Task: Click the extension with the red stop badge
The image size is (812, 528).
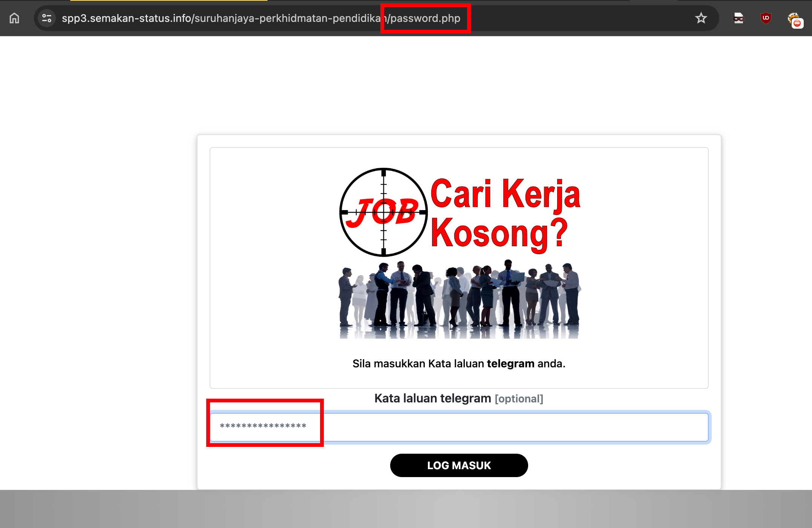Action: click(x=795, y=20)
